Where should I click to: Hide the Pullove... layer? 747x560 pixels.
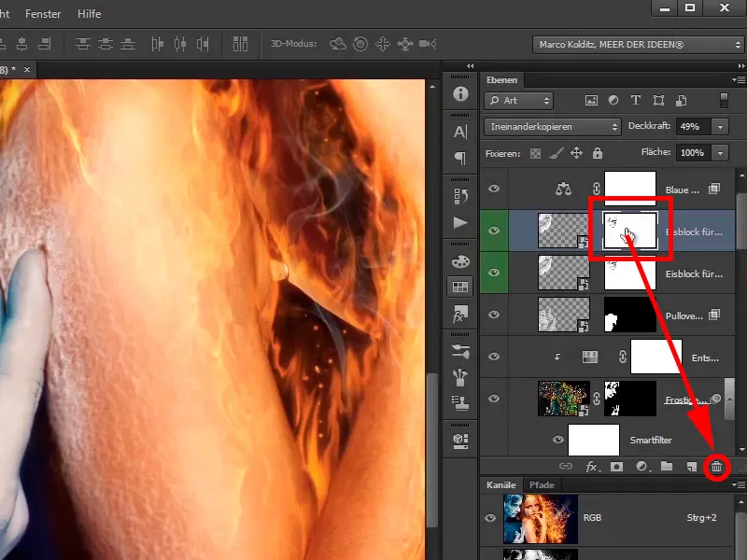pos(494,315)
